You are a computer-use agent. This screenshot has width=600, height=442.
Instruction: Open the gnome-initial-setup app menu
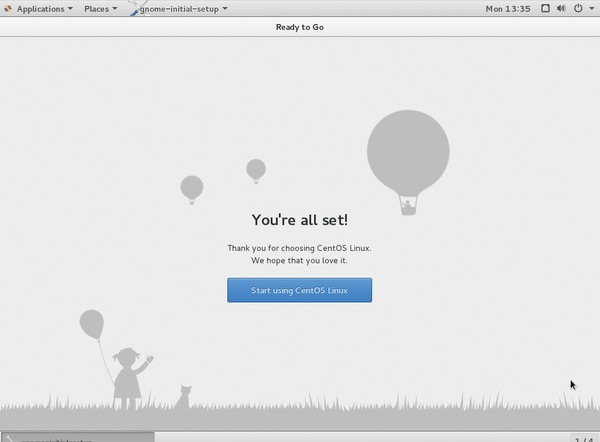179,9
